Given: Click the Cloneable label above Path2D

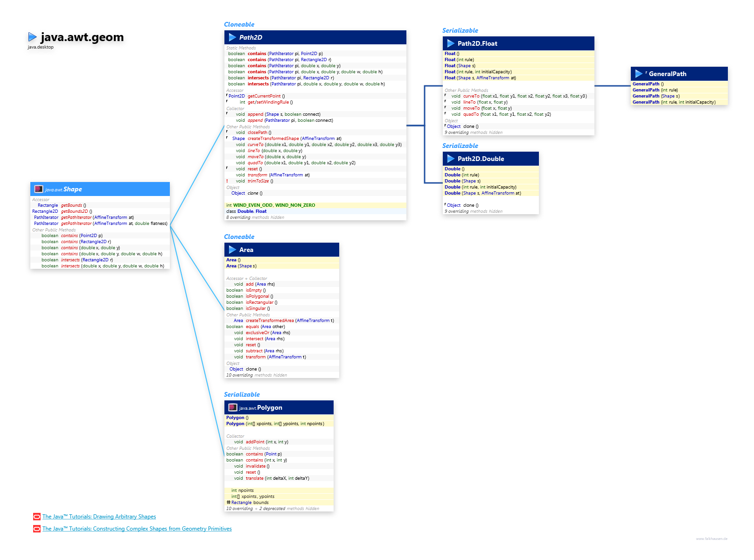Looking at the screenshot, I should tap(239, 24).
